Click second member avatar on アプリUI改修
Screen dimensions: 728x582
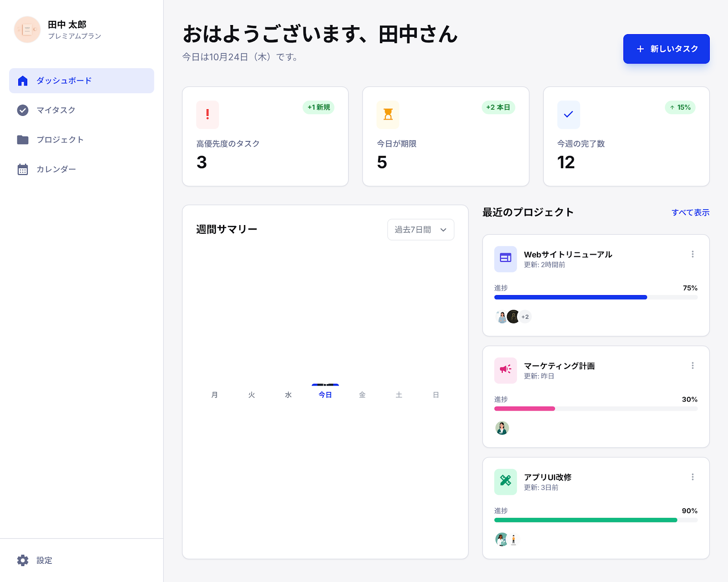pos(513,539)
